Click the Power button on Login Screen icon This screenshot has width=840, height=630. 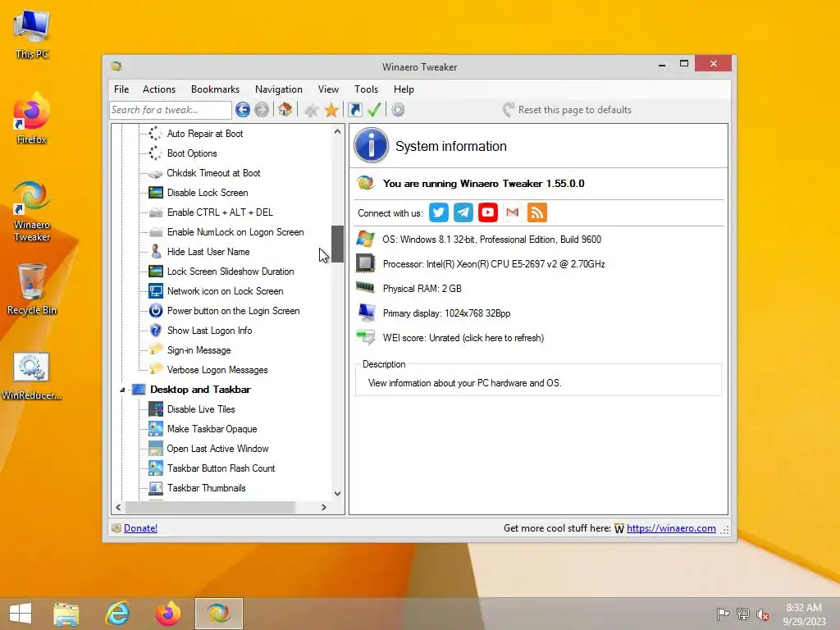click(155, 311)
